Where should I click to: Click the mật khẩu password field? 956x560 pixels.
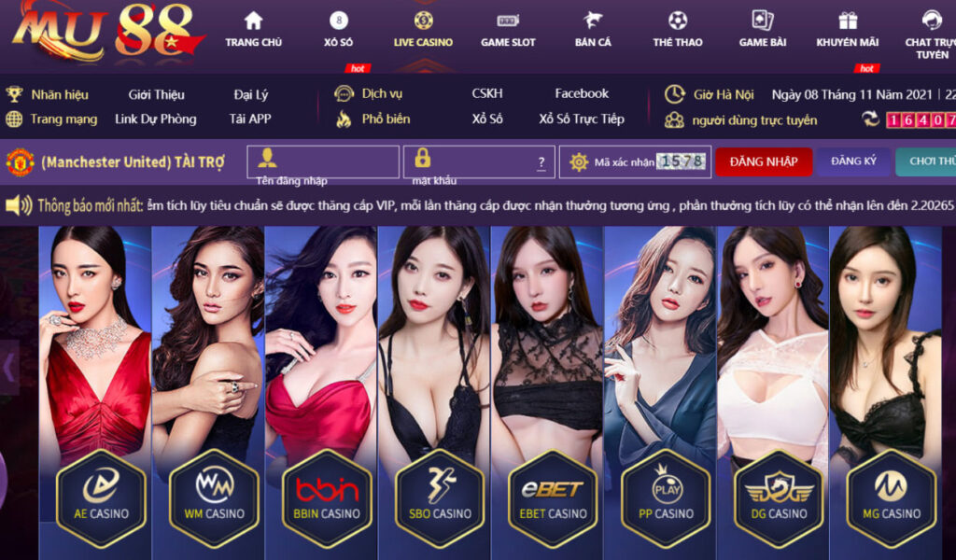479,161
